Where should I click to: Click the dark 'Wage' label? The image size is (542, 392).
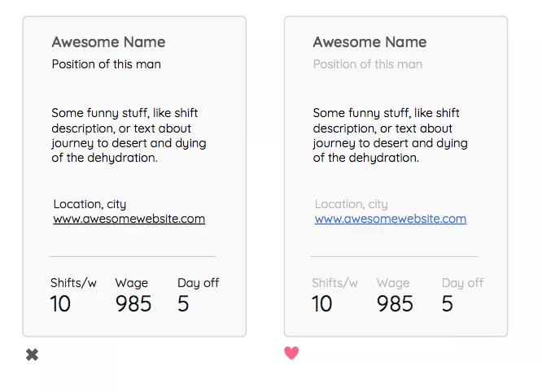(x=131, y=283)
